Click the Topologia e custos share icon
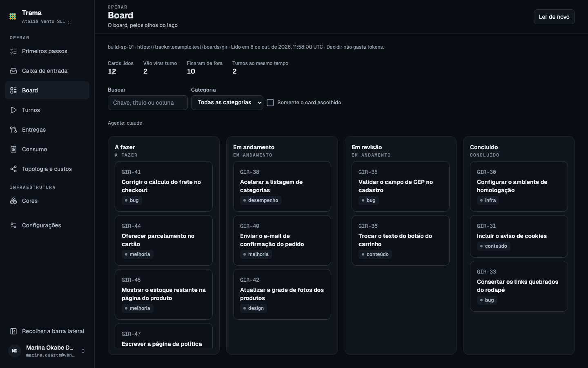 click(x=13, y=169)
